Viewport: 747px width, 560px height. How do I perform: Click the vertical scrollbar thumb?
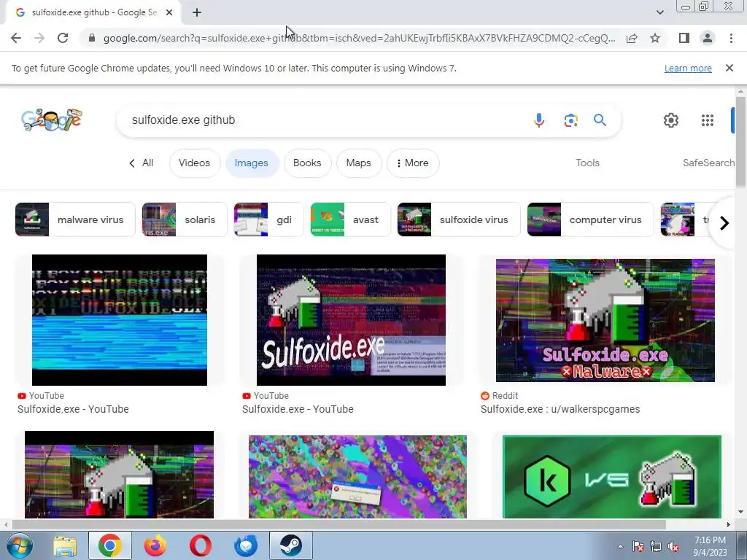point(740,142)
